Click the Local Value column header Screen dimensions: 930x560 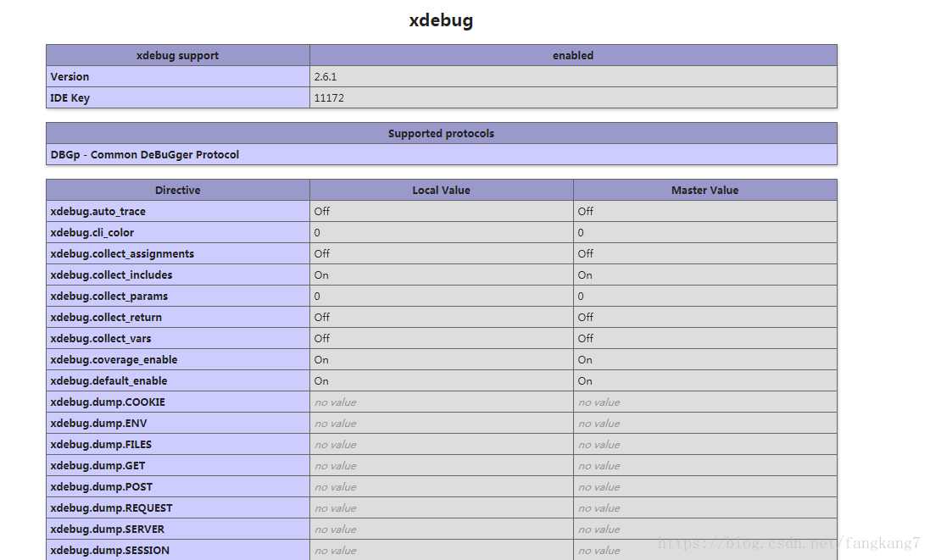(x=442, y=191)
